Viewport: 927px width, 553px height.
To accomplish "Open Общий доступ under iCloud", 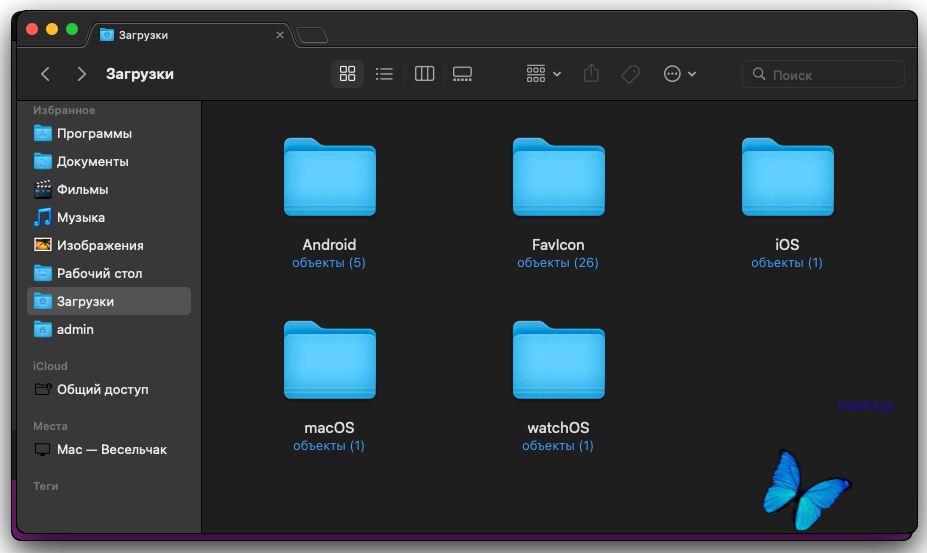I will pos(109,389).
